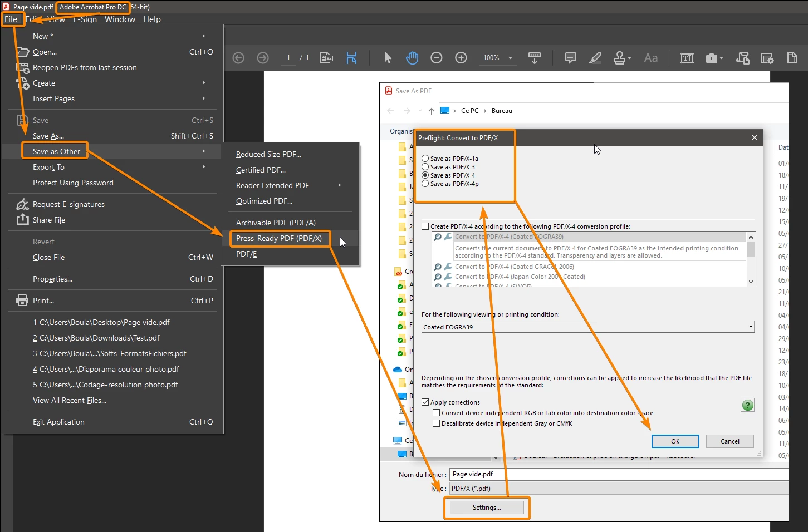Close the Preflight Convert to PDF/X dialog
The height and width of the screenshot is (532, 808).
click(x=755, y=137)
